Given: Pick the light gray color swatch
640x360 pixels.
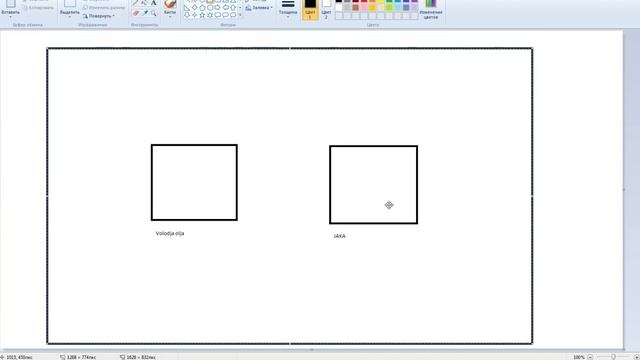Looking at the screenshot, I should point(347,7).
